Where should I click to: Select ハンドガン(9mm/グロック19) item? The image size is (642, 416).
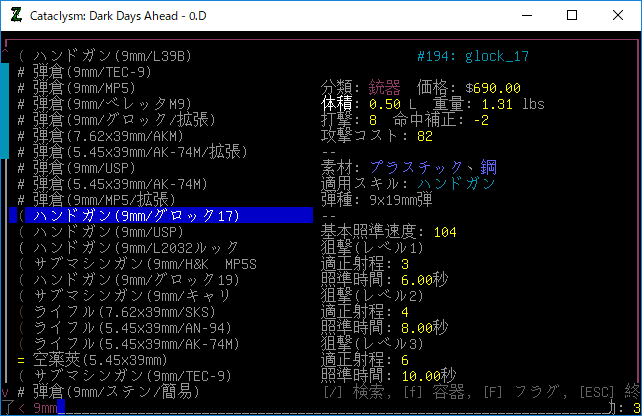[x=133, y=279]
